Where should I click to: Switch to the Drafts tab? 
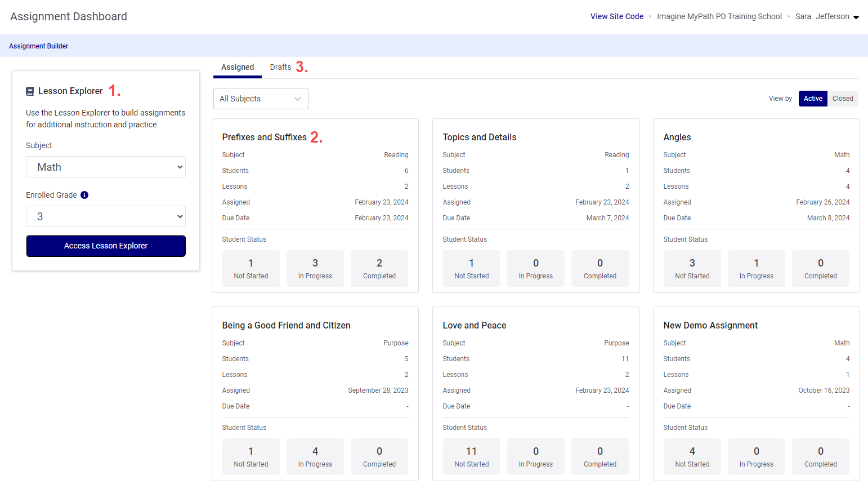(x=280, y=66)
